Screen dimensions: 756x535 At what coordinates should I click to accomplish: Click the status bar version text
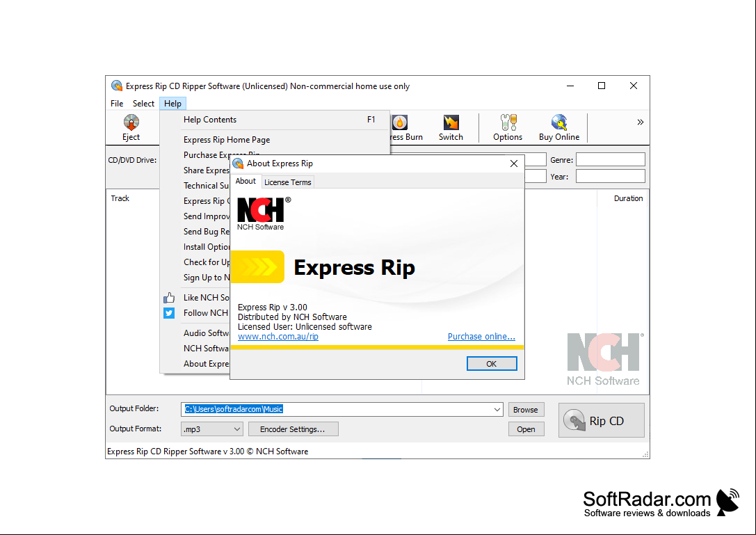208,452
